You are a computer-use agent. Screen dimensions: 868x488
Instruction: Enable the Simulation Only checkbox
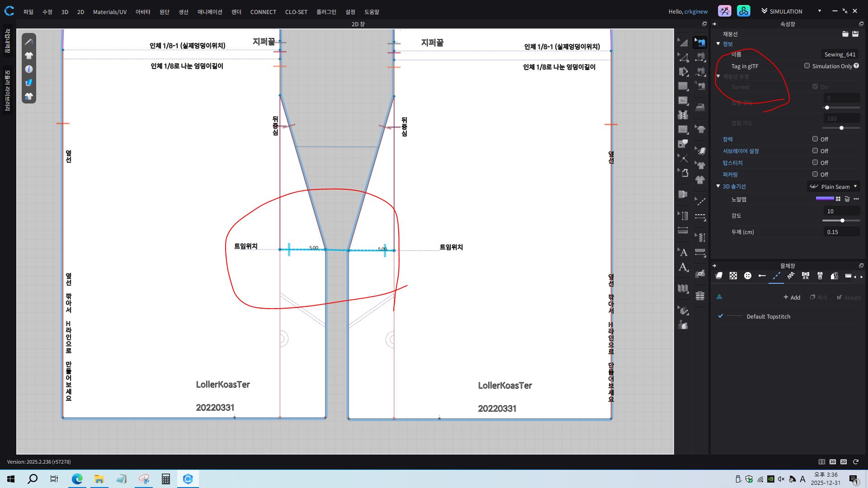pos(807,66)
